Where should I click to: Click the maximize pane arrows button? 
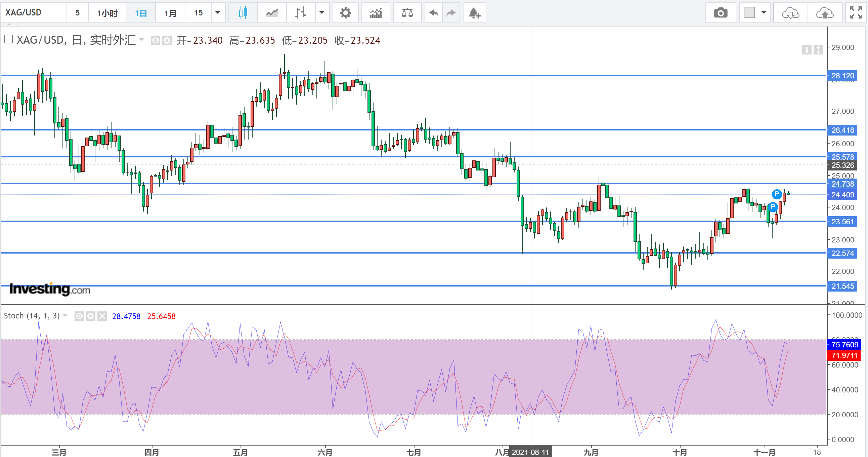point(818,50)
